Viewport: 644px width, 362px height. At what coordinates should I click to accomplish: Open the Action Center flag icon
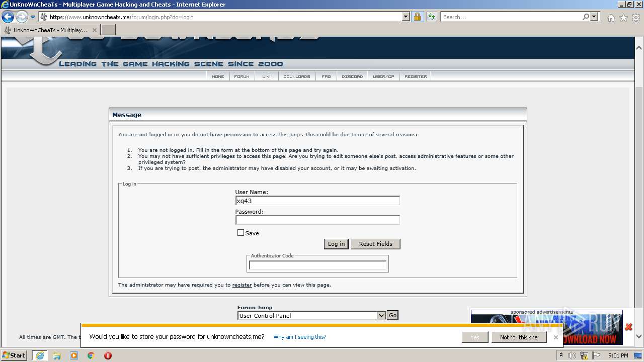pyautogui.click(x=595, y=355)
